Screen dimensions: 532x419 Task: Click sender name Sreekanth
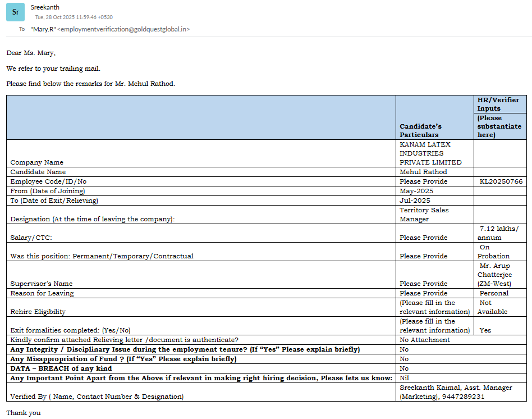45,7
